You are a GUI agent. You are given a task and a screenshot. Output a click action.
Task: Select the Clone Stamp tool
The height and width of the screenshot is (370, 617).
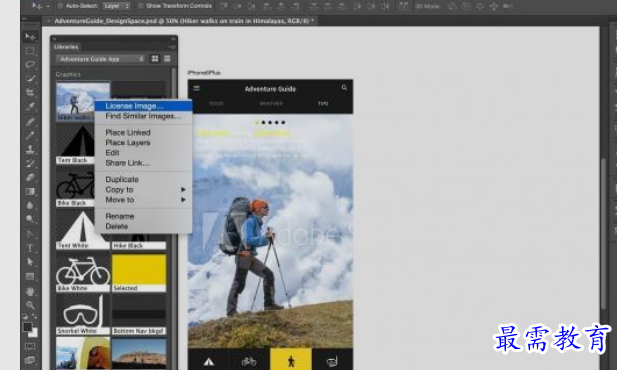[x=30, y=150]
